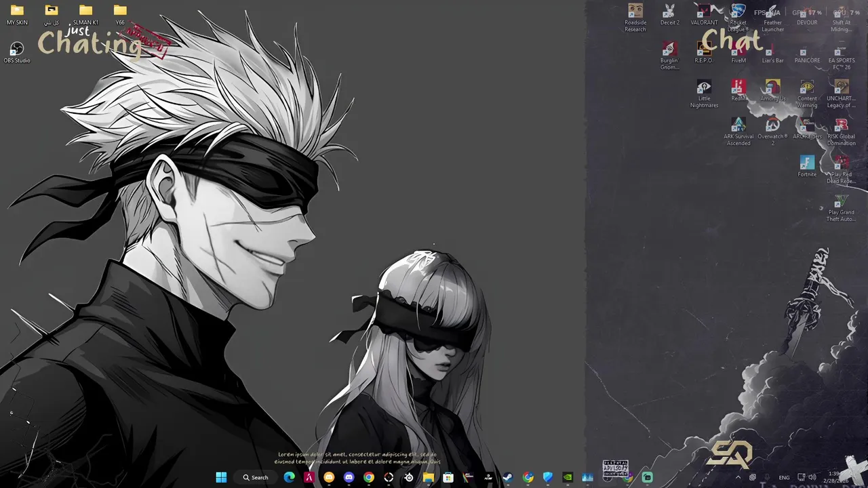Launch the Among Us shortcut
868x488 pixels.
coord(772,91)
